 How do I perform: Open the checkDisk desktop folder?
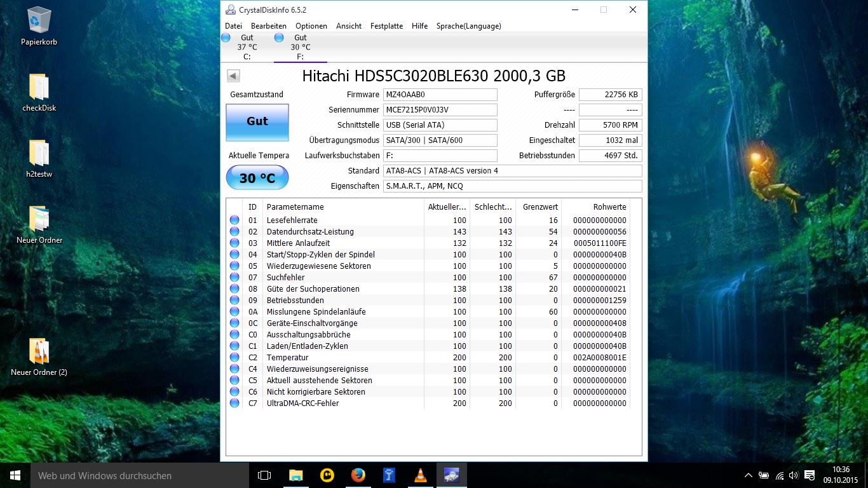[39, 93]
